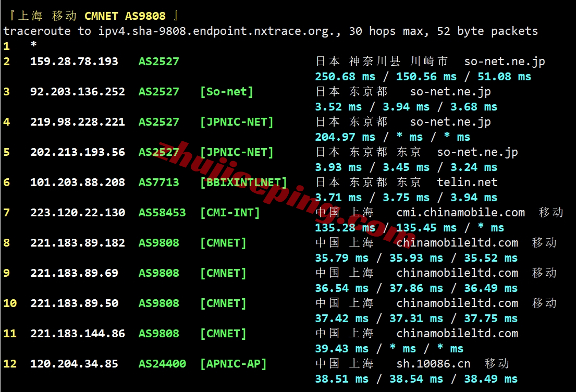
Task: Click the [JPNIC-NET] tag in hop 5
Action: coord(237,152)
